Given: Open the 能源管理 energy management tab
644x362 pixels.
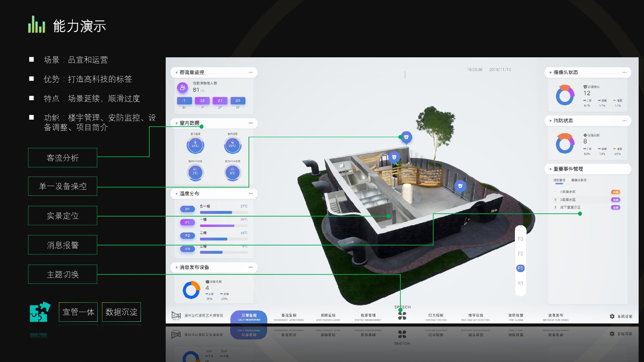Looking at the screenshot, I should pyautogui.click(x=368, y=317).
